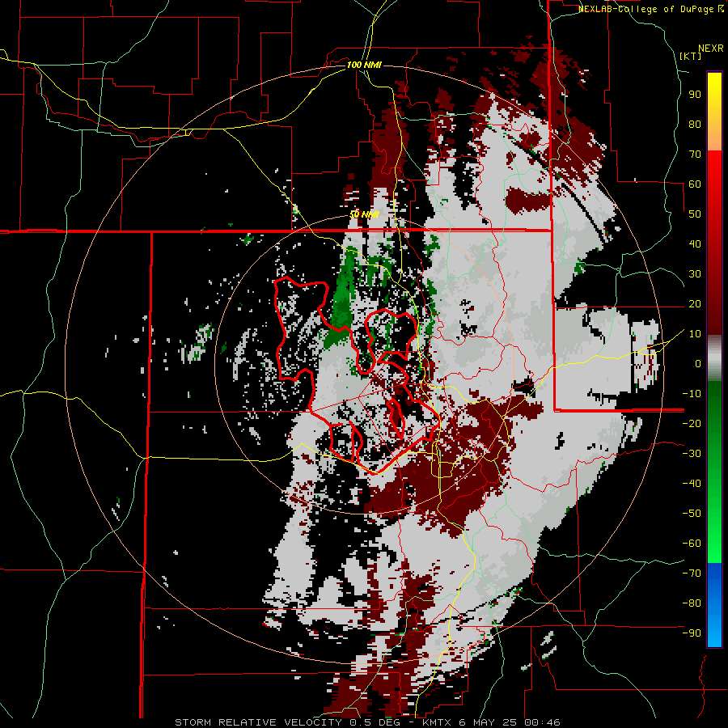728x728 pixels.
Task: Click the "100 NMI" range ring label
Action: click(364, 65)
